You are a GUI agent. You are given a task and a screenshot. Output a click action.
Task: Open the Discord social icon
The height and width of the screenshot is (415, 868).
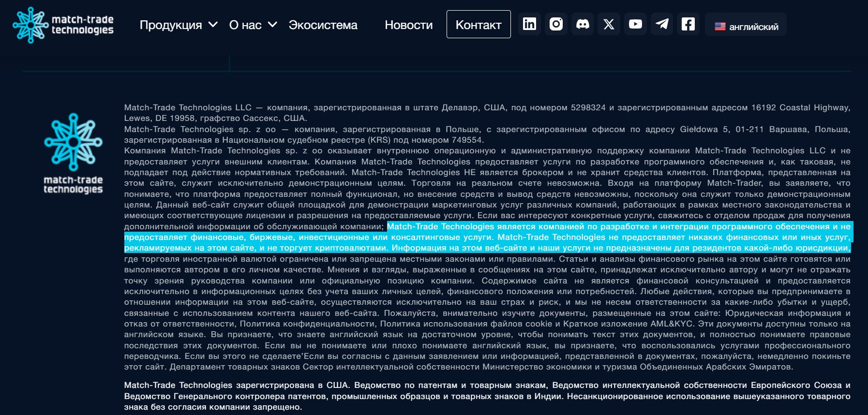point(583,24)
